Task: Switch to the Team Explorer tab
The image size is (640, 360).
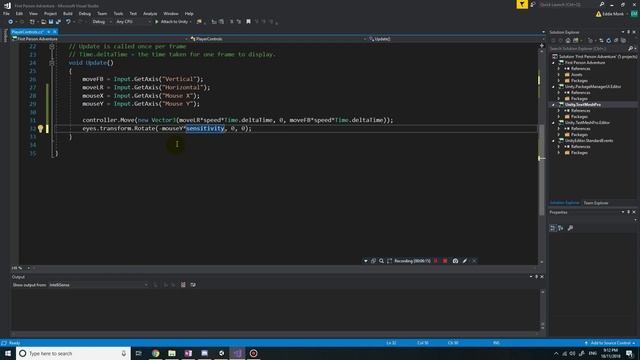Action: (x=596, y=203)
